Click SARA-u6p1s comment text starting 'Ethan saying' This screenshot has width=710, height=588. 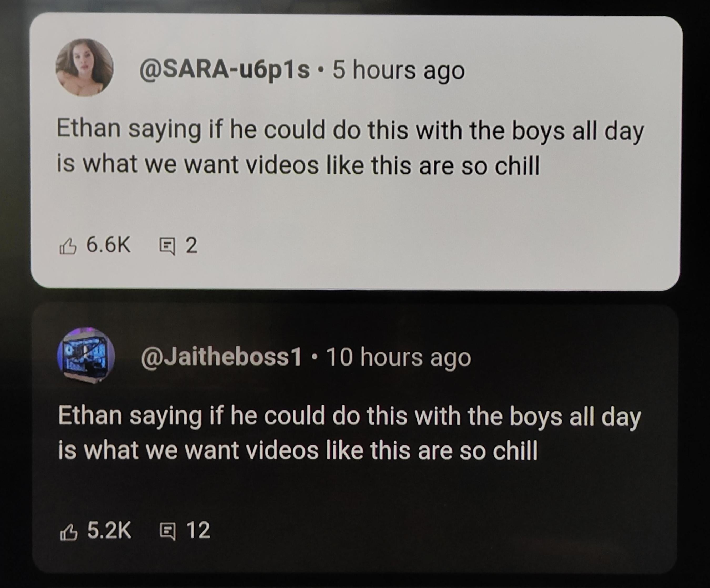(350, 148)
